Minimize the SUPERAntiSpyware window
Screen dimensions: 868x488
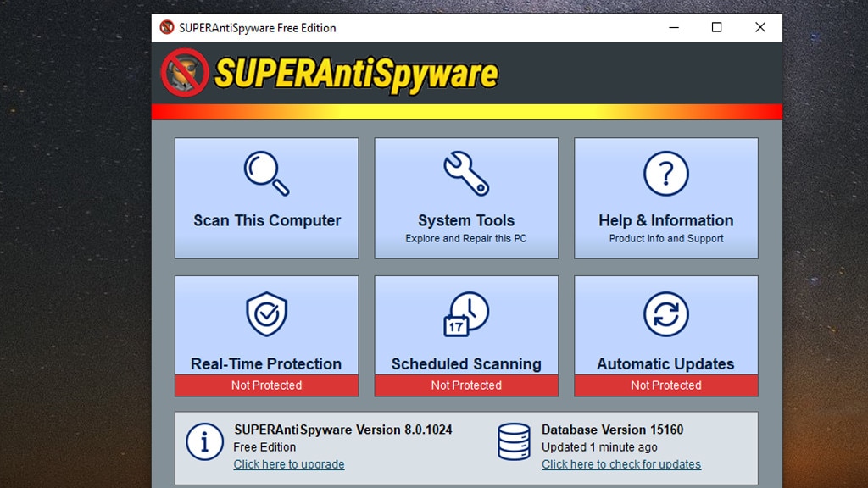(x=674, y=27)
